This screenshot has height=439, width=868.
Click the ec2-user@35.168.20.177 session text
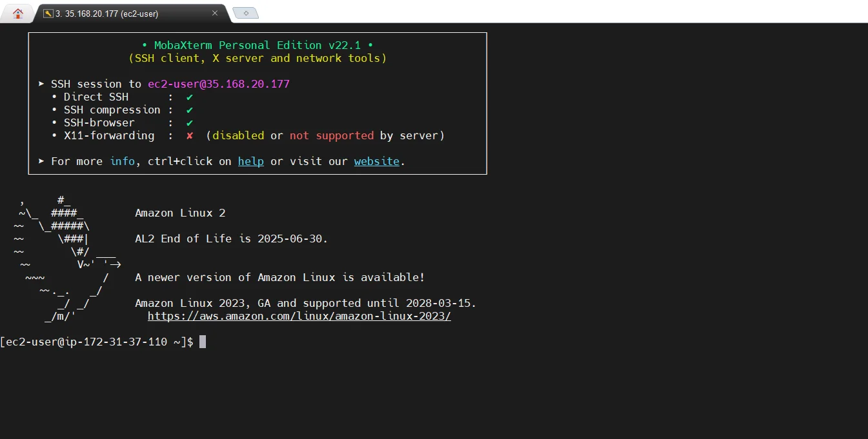219,84
